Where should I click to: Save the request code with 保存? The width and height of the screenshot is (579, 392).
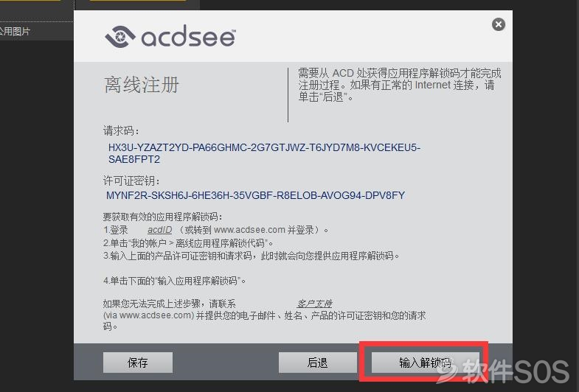click(x=138, y=363)
